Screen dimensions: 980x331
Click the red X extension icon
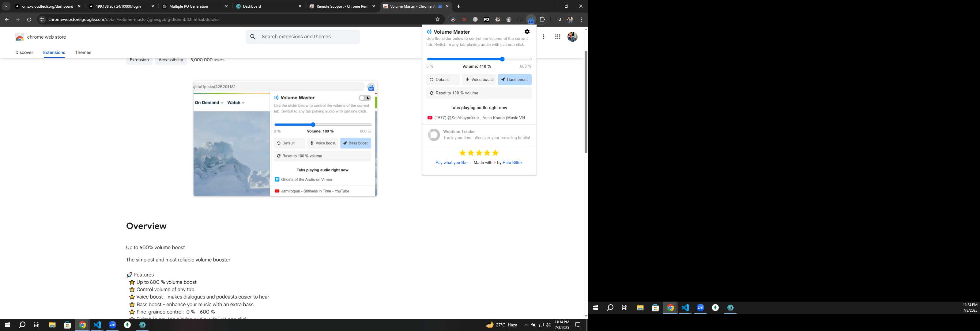[464, 19]
